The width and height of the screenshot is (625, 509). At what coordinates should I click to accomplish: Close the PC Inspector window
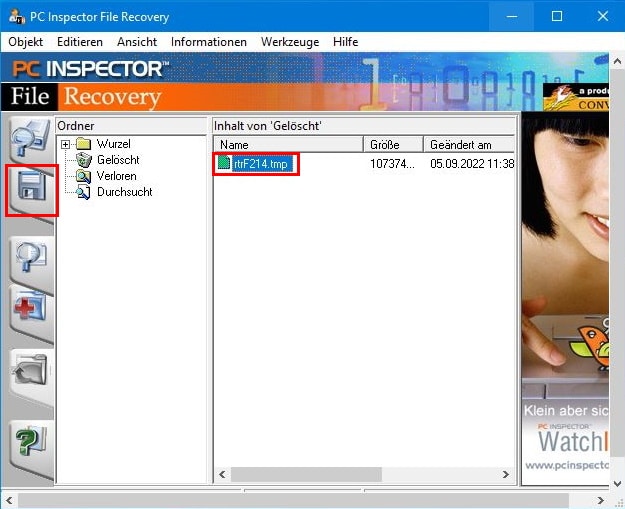[x=602, y=16]
